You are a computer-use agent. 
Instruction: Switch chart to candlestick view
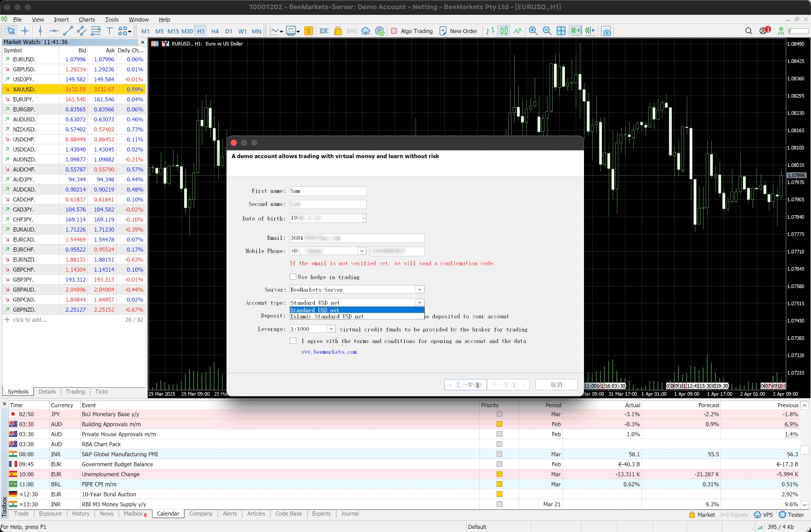point(504,31)
